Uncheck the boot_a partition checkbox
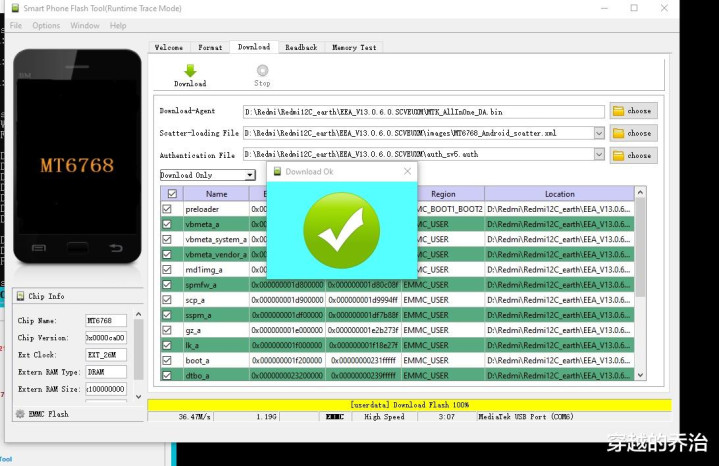Screen dimensions: 719x466 click(x=167, y=360)
